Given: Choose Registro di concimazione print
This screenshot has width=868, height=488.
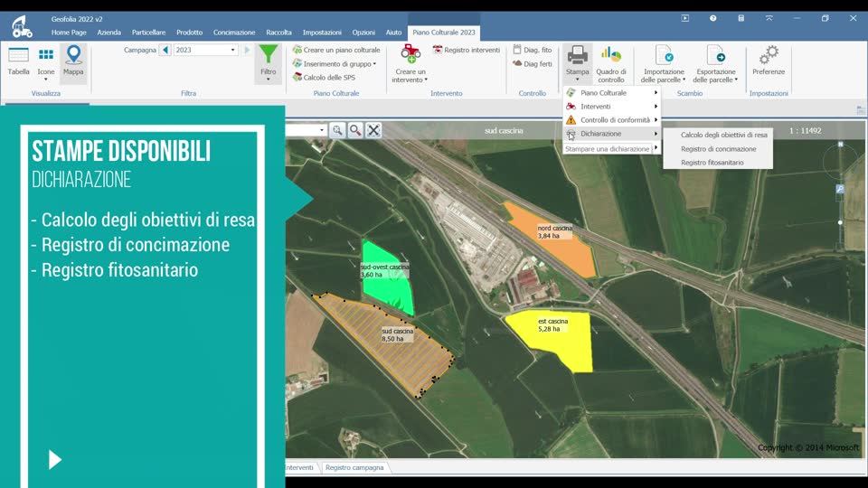Looking at the screenshot, I should tap(718, 149).
